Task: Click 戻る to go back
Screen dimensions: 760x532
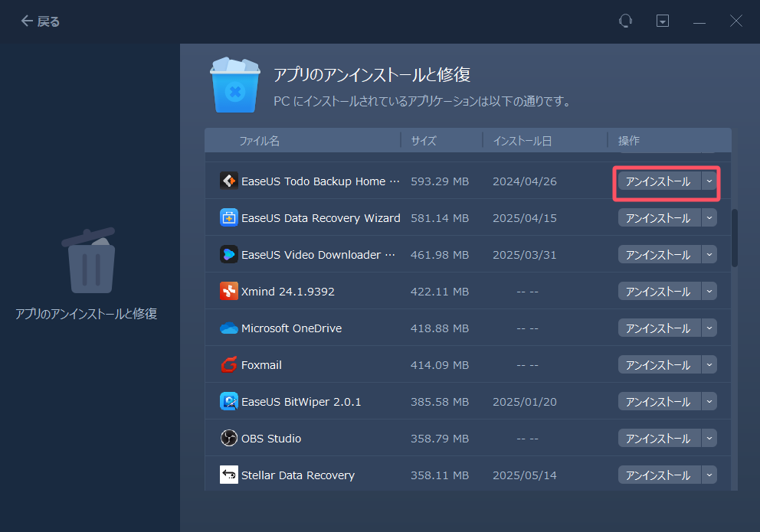Action: 39,21
